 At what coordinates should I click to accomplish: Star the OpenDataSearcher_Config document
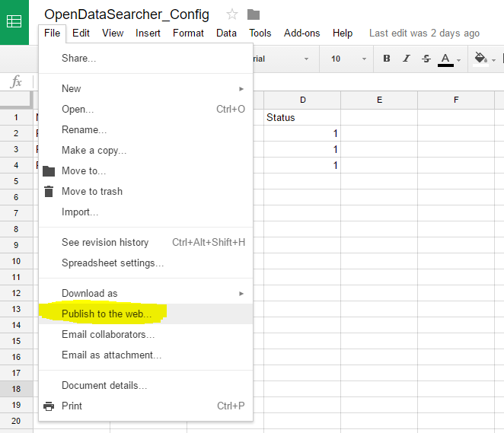pyautogui.click(x=231, y=14)
